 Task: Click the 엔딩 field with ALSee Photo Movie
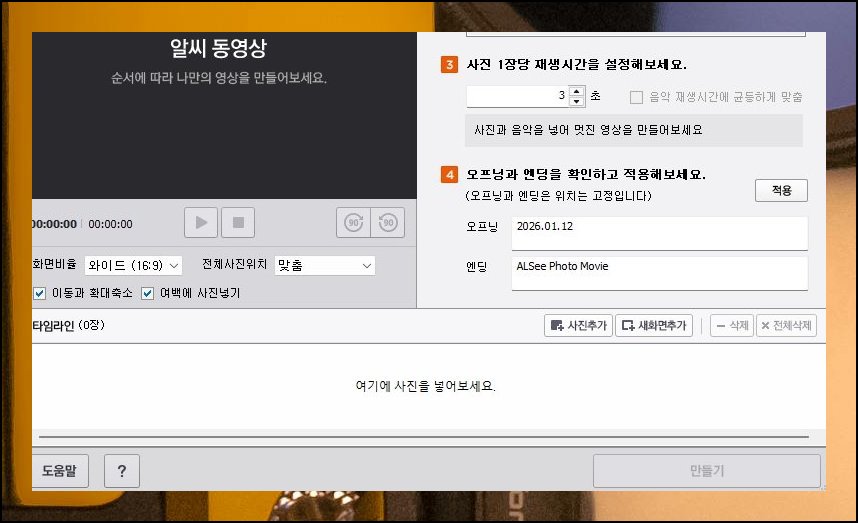[659, 273]
